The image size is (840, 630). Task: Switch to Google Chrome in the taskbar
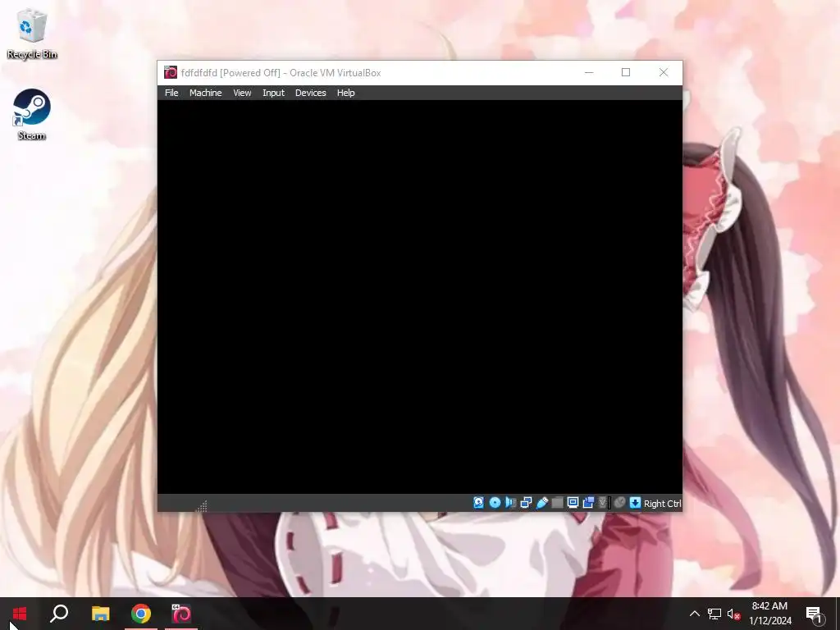[141, 614]
